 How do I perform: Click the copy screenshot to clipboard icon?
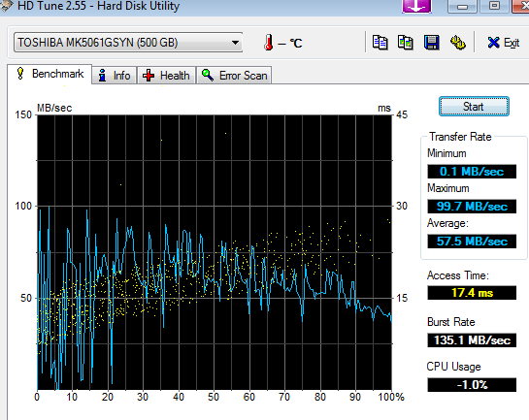(406, 43)
